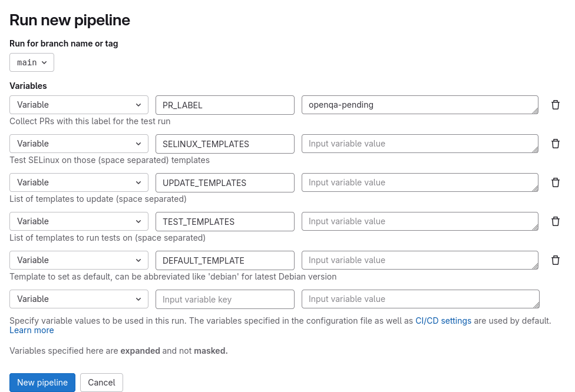Screen dimensions: 575x392
Task: Delete the TEST_TEMPLATES variable row
Action: click(x=555, y=221)
